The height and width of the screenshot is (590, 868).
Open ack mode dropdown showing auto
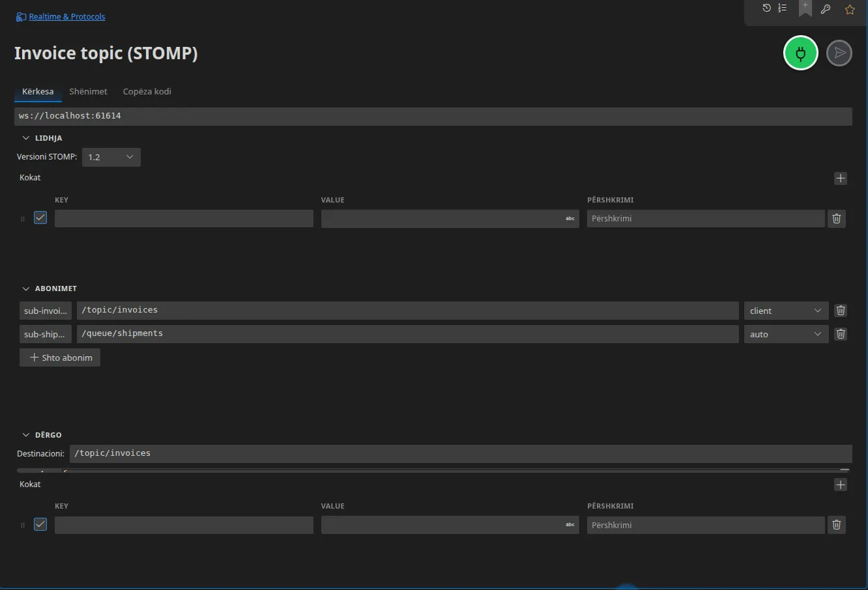[x=786, y=334]
